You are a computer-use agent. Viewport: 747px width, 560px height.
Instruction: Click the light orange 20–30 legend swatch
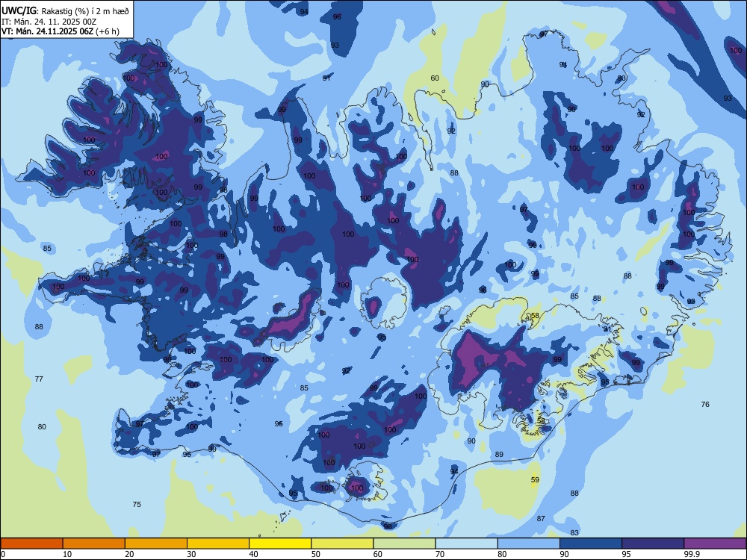point(156,544)
